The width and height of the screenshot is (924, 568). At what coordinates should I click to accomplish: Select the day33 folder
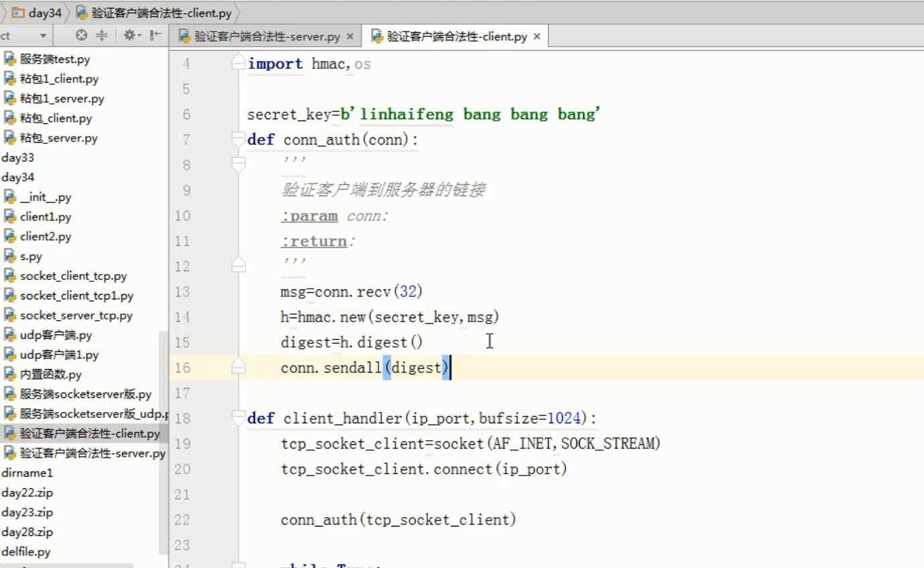pos(18,157)
